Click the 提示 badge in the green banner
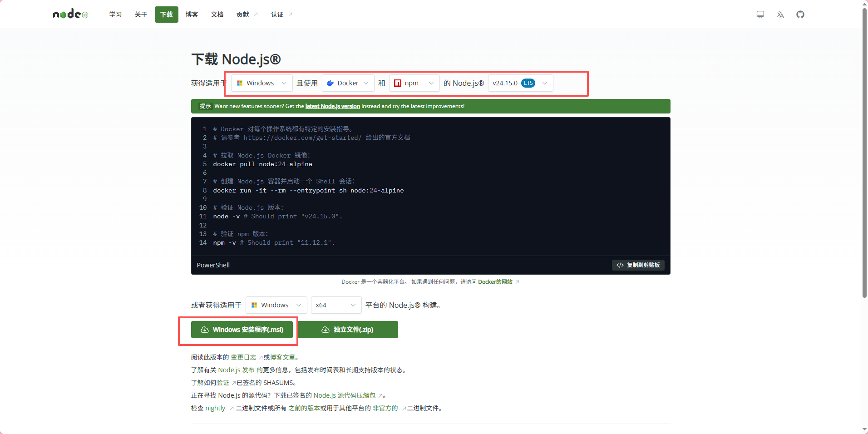 (x=205, y=106)
